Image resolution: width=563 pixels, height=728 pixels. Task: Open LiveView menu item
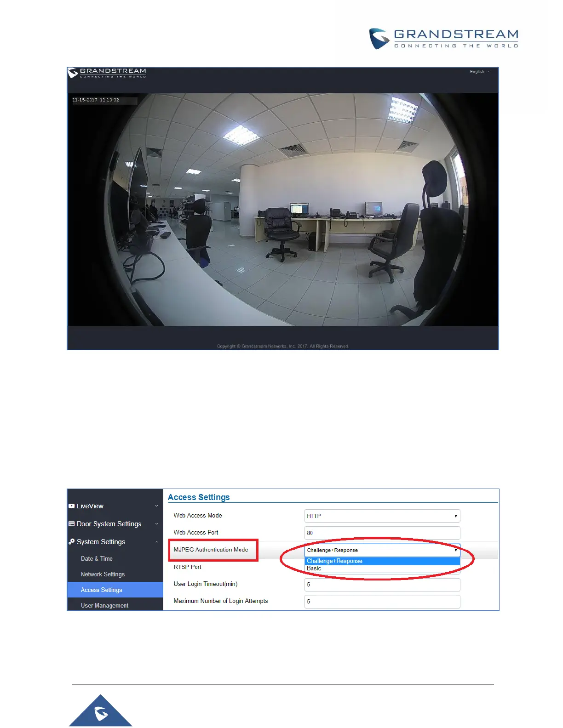tap(90, 506)
